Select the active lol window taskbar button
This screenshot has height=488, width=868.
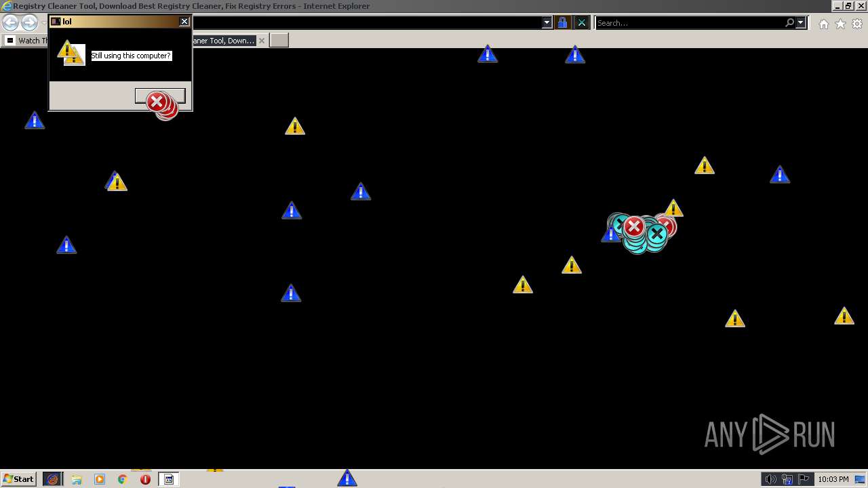(169, 479)
